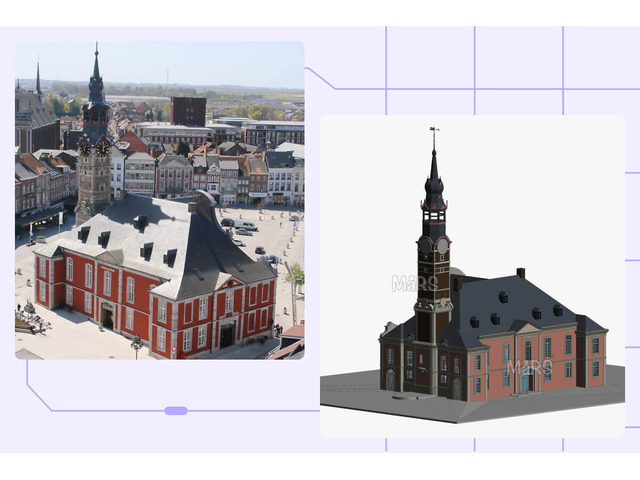
Task: Click the clock face on the 3D model tower
Action: [426, 245]
